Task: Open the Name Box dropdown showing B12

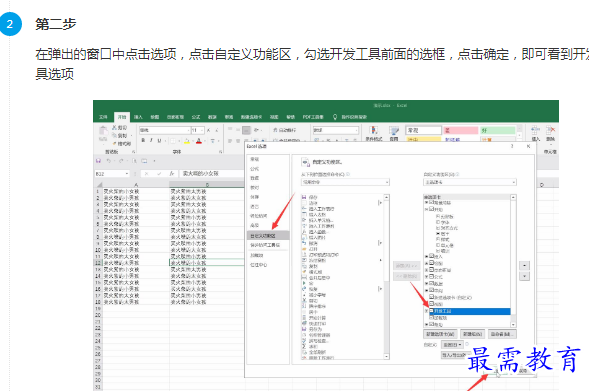Action: [x=127, y=174]
